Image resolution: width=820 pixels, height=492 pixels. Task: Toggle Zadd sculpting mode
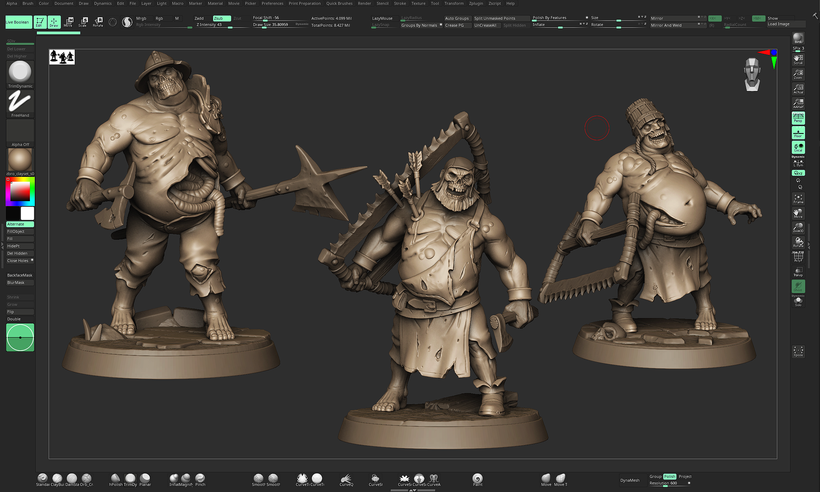coord(201,17)
